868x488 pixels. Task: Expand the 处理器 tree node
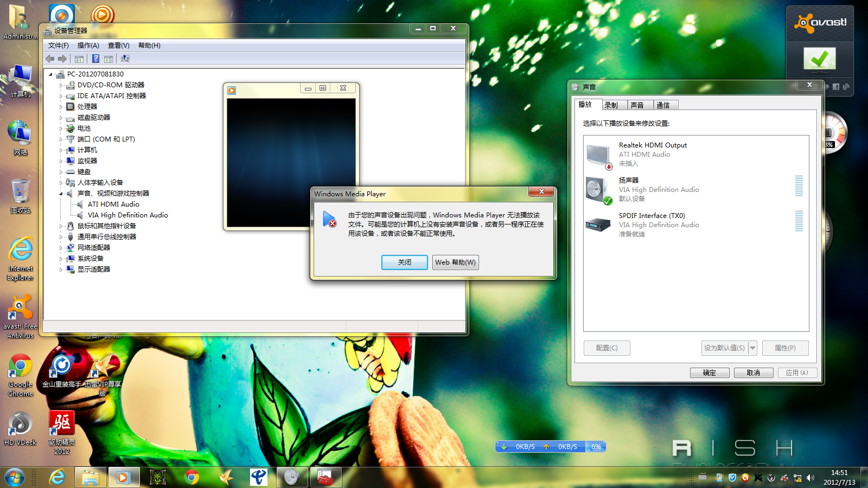click(61, 107)
